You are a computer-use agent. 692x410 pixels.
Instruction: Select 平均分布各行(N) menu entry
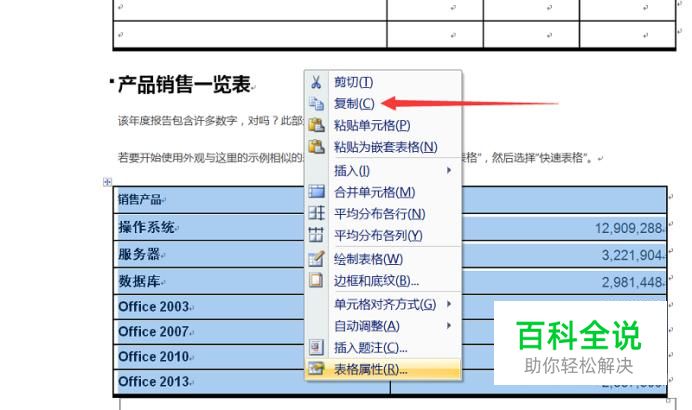(x=383, y=214)
